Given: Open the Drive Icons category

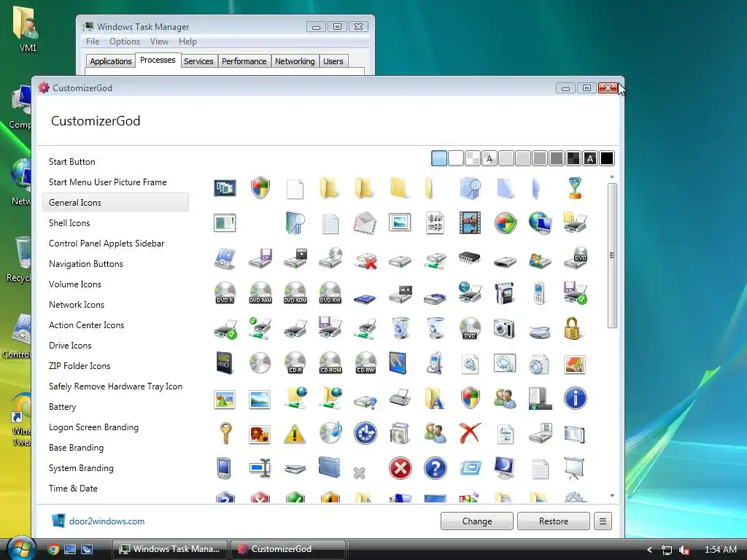Looking at the screenshot, I should pyautogui.click(x=70, y=346).
